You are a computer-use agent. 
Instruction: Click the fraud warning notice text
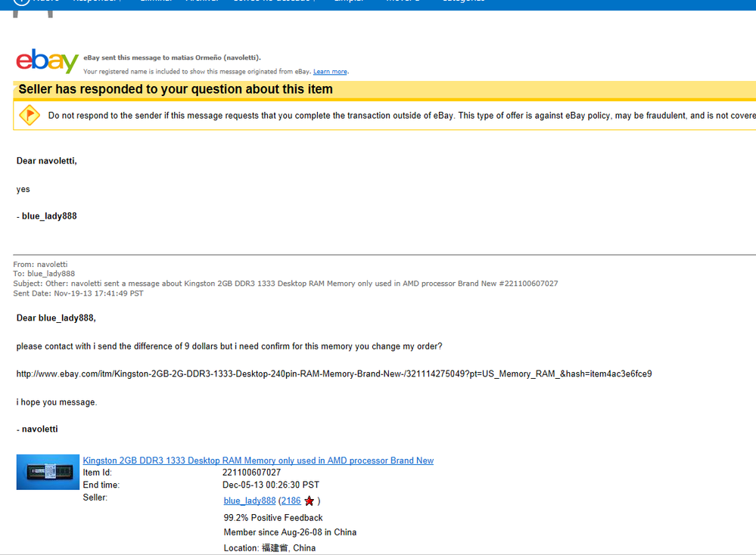click(402, 116)
